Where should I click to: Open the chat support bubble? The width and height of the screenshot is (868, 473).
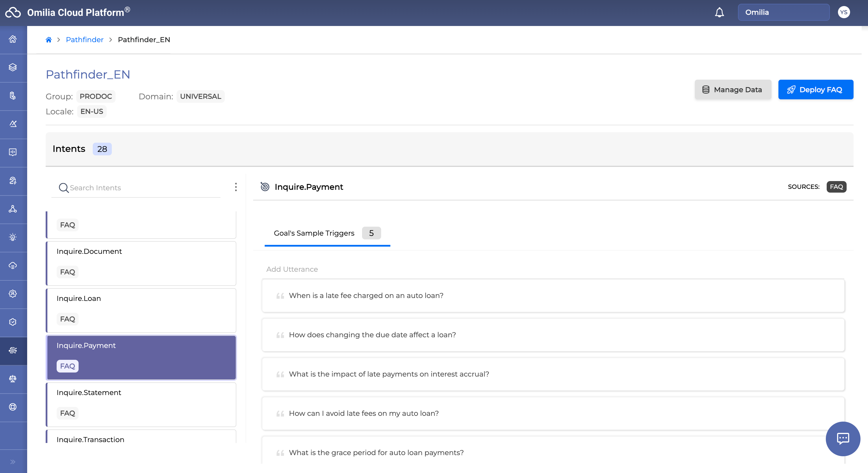pyautogui.click(x=843, y=438)
